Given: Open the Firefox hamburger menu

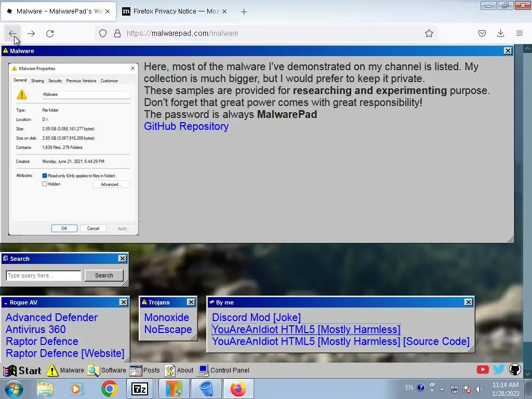Looking at the screenshot, I should point(520,33).
